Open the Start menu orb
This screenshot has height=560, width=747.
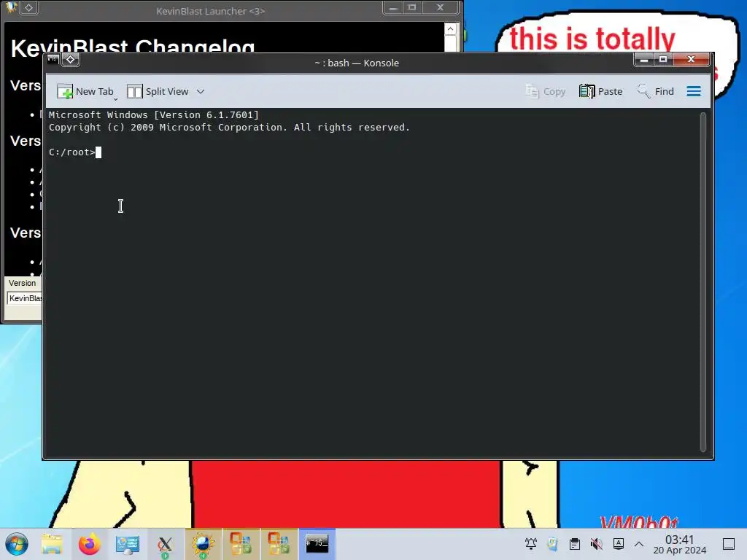tap(17, 544)
